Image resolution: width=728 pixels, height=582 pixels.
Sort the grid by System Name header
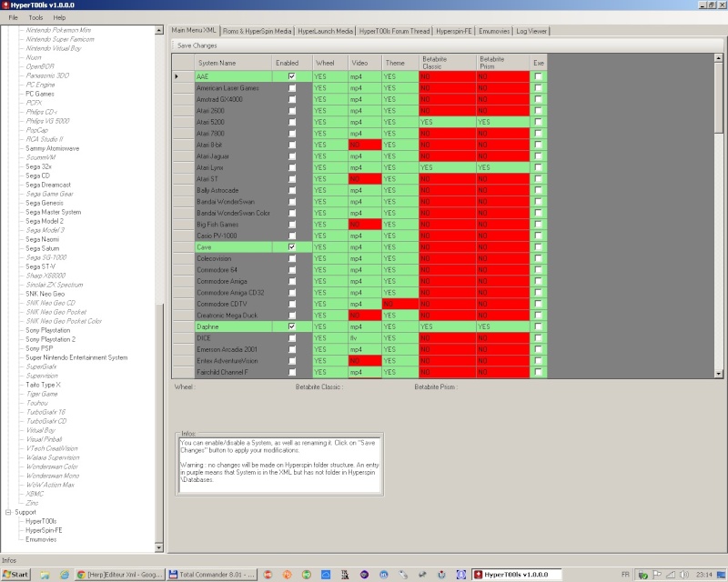pos(233,63)
